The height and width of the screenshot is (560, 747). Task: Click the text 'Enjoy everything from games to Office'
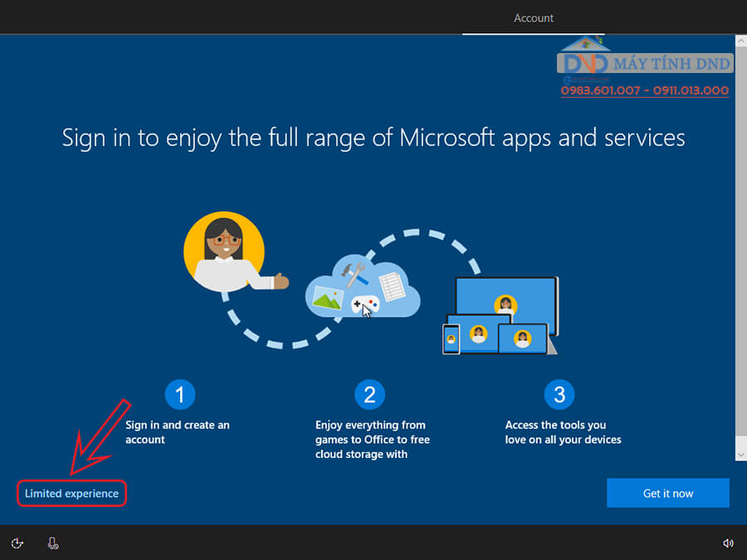click(x=372, y=439)
